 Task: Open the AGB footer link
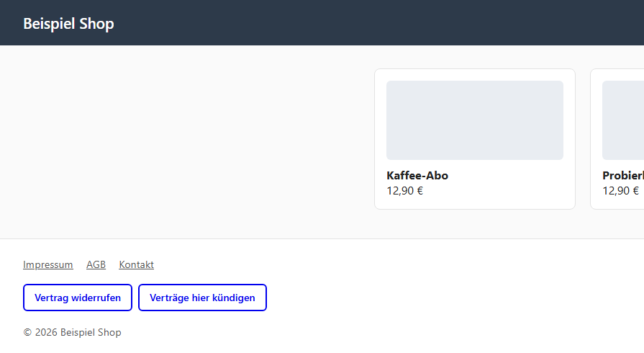[96, 264]
